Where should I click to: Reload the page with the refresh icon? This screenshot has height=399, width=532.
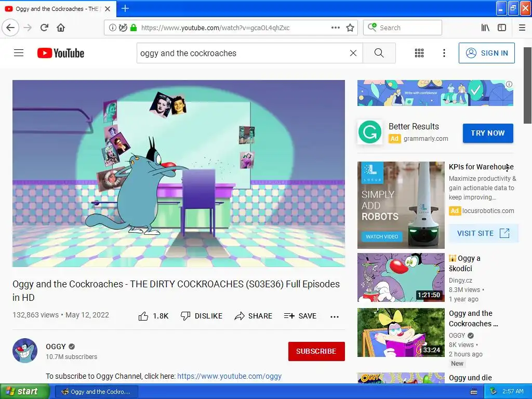click(44, 28)
